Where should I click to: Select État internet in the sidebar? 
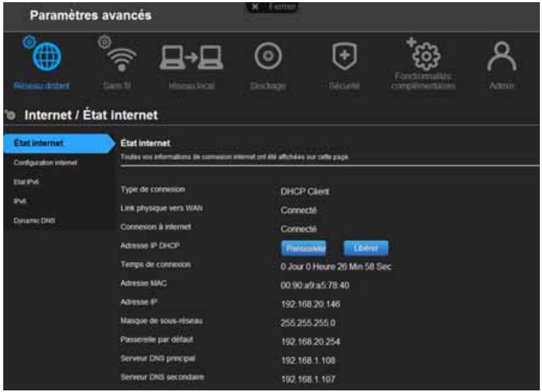point(59,143)
